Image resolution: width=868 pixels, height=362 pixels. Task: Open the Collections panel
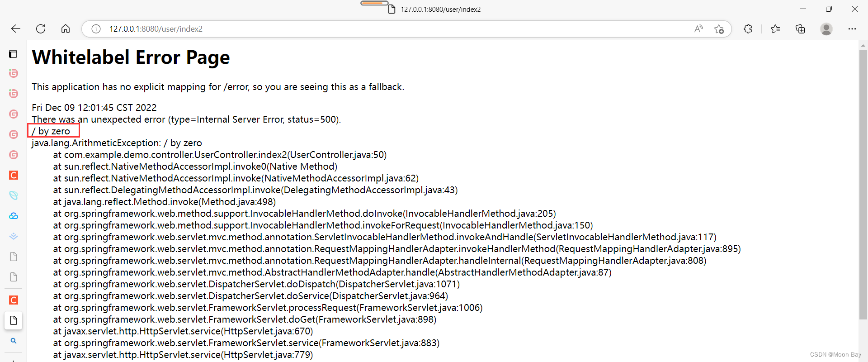[800, 29]
